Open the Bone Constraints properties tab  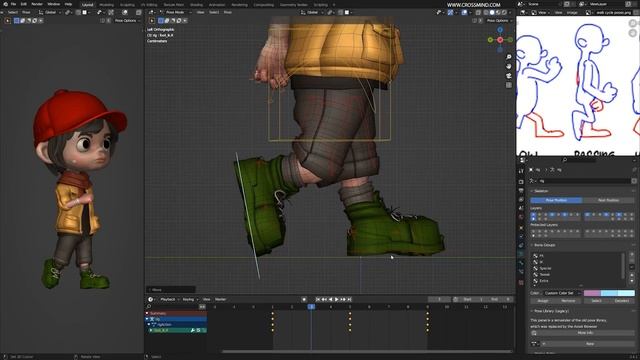[521, 272]
